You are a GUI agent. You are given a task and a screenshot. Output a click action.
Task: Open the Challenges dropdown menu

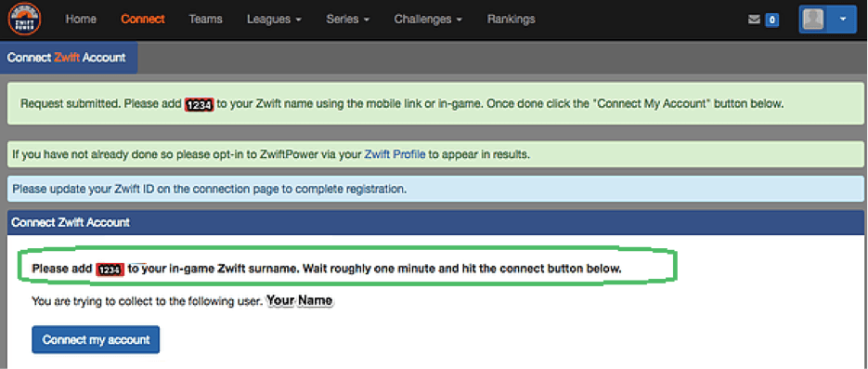(x=429, y=19)
